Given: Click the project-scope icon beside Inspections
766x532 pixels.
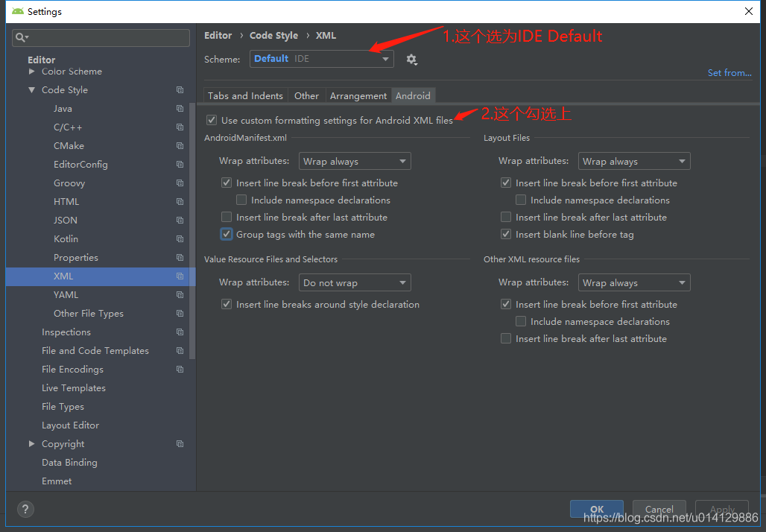Looking at the screenshot, I should [x=180, y=332].
